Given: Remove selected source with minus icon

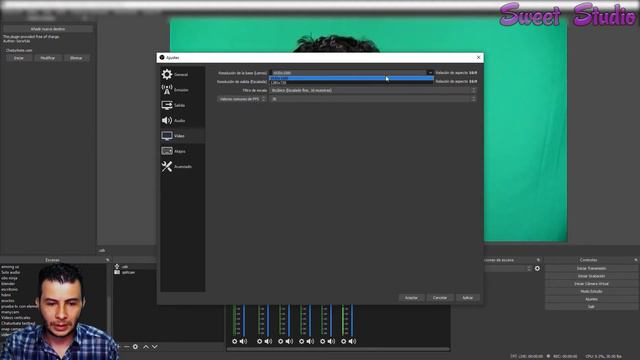Looking at the screenshot, I should (127, 347).
